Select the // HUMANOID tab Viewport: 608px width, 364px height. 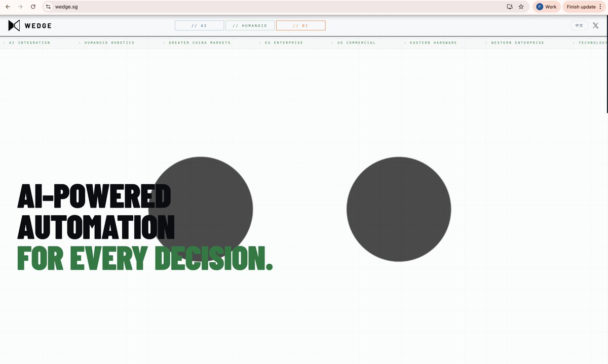pyautogui.click(x=250, y=25)
